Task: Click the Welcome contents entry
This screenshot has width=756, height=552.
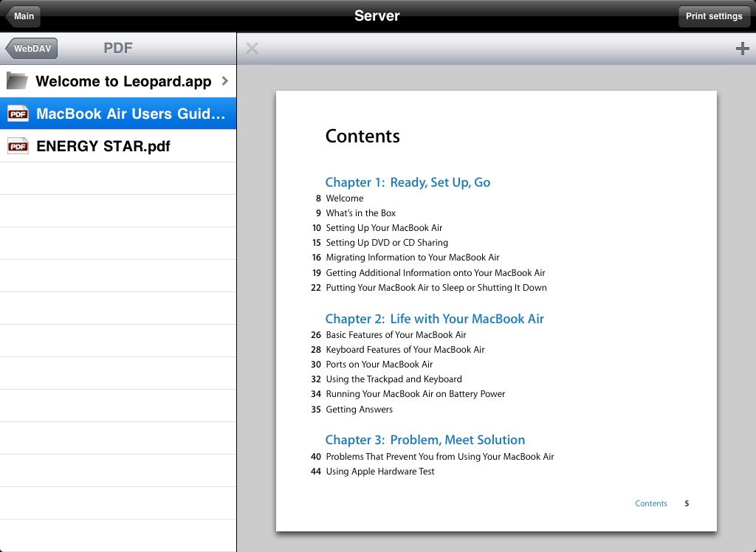Action: click(x=344, y=198)
